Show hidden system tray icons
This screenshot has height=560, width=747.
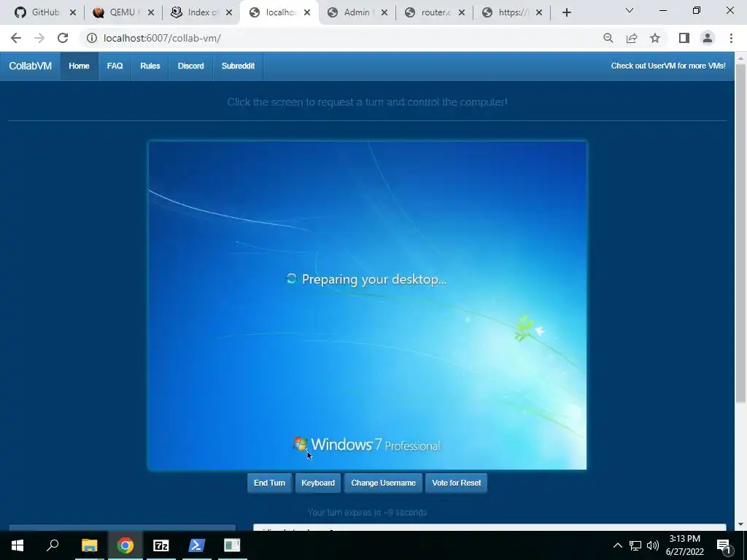617,545
